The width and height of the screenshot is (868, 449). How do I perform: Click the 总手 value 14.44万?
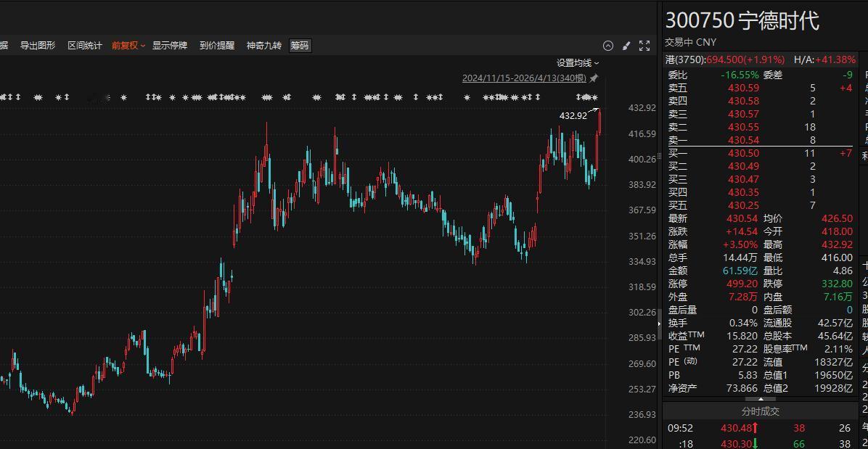(x=740, y=258)
